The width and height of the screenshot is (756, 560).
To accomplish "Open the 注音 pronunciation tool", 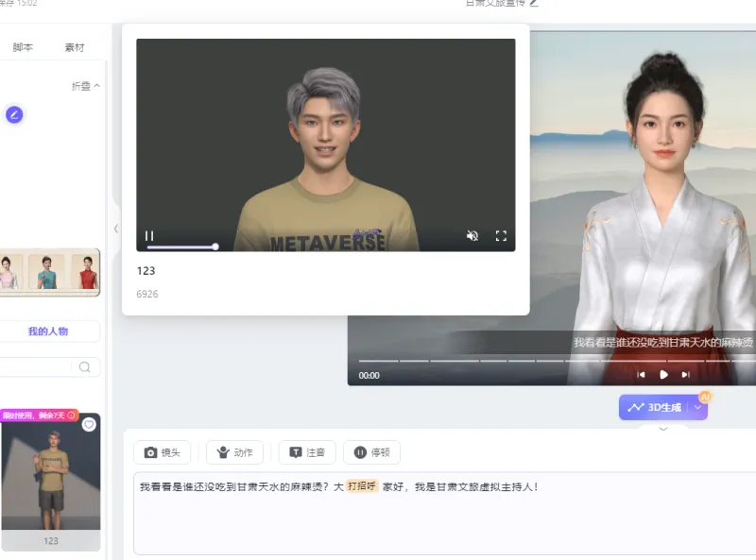I will pyautogui.click(x=307, y=452).
